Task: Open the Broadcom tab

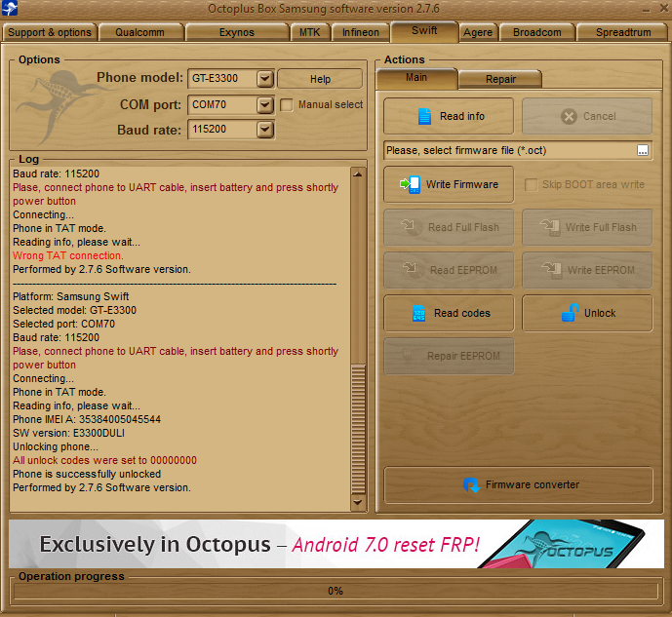Action: 537,32
